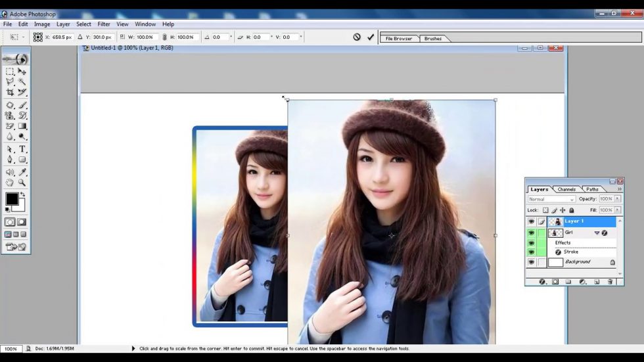Image resolution: width=644 pixels, height=362 pixels.
Task: Open the Image menu
Action: [42, 24]
